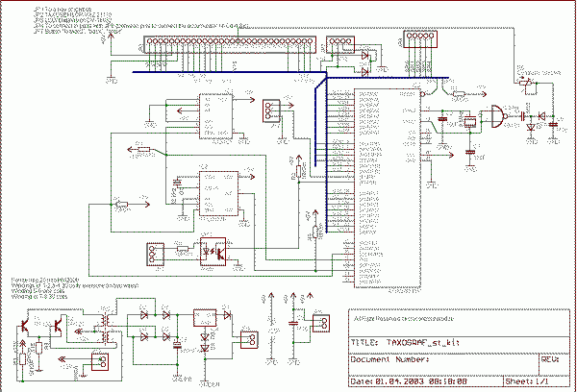Click the lower small IC with the crystal
This screenshot has width=577, height=392.
(x=218, y=193)
